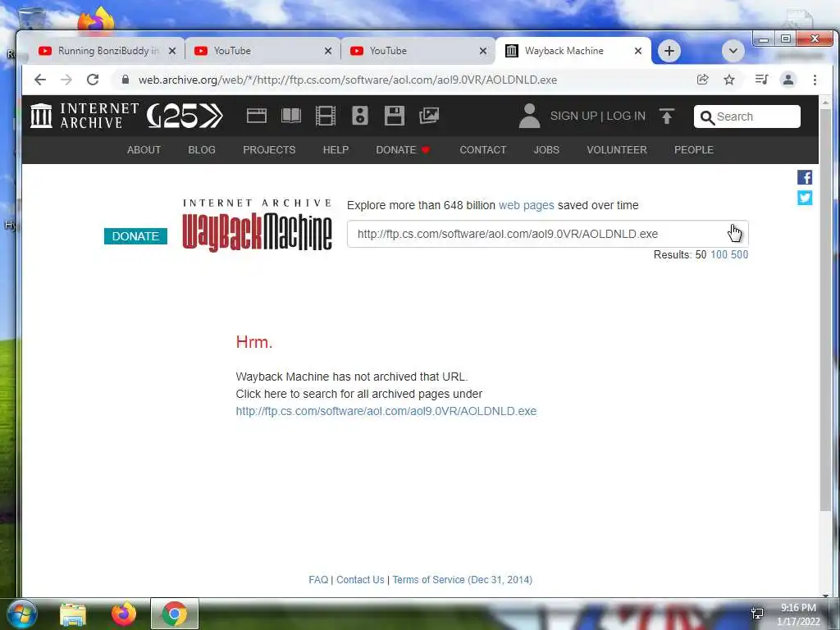View site security lock info
This screenshot has width=840, height=630.
pyautogui.click(x=126, y=80)
